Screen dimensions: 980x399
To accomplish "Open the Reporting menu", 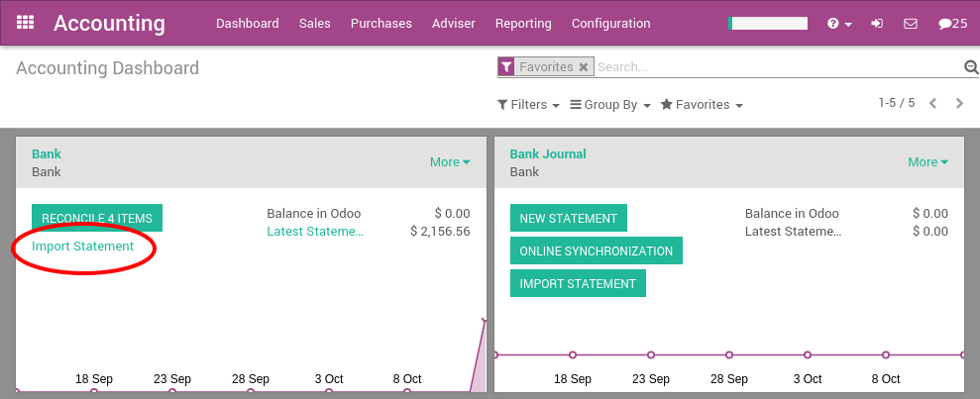I will point(523,24).
